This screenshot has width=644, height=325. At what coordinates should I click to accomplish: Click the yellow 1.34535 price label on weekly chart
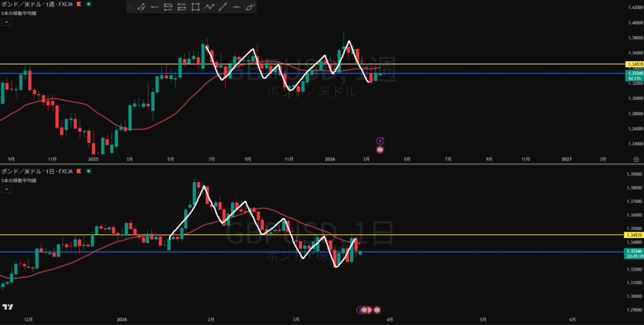[x=633, y=64]
